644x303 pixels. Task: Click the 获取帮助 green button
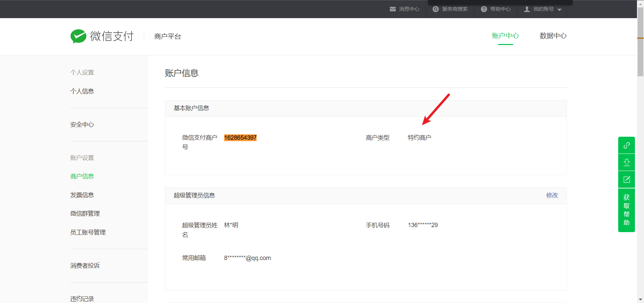627,210
